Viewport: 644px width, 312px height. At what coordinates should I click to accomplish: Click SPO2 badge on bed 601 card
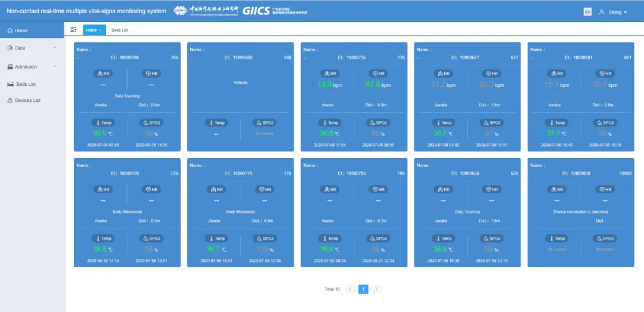[x=605, y=122]
